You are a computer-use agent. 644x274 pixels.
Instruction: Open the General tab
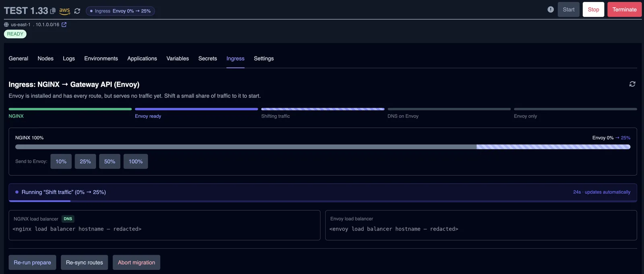pyautogui.click(x=19, y=58)
